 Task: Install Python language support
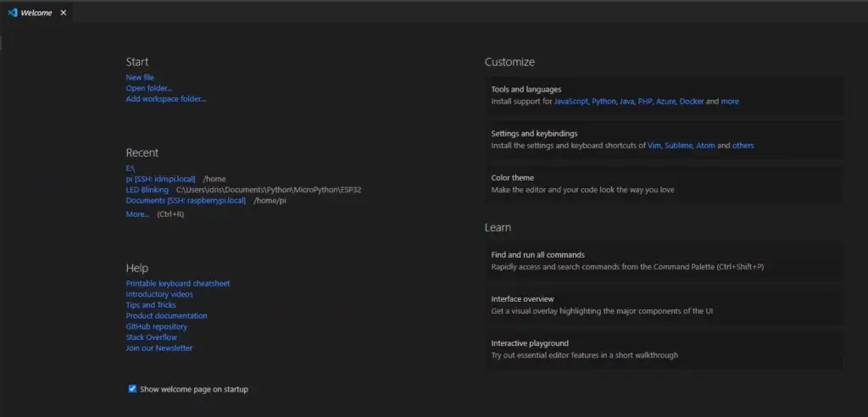pos(604,102)
